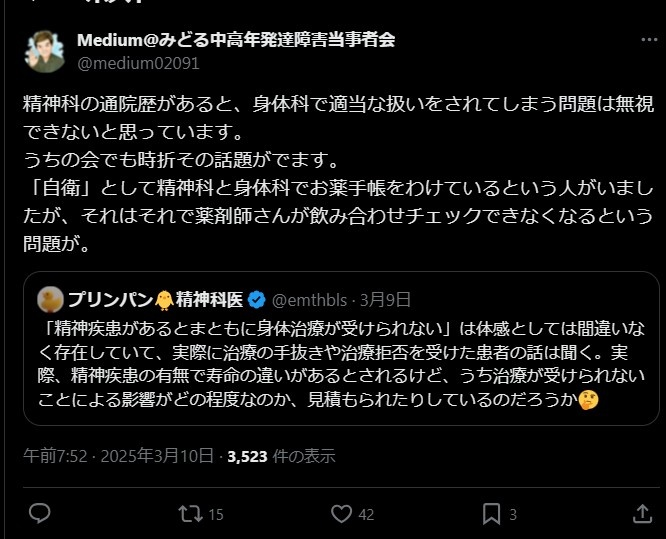Click the 午前7:52 · 2025年3月10日 timestamp
Viewport: 666px width, 539px height.
pyautogui.click(x=118, y=456)
